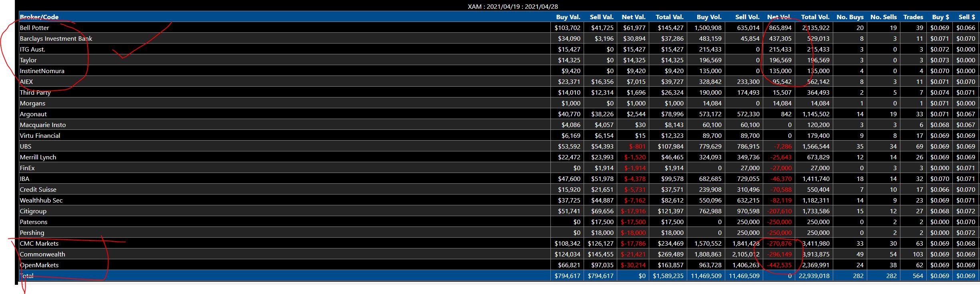This screenshot has width=980, height=294.
Task: Click the Trades column header
Action: pyautogui.click(x=913, y=17)
